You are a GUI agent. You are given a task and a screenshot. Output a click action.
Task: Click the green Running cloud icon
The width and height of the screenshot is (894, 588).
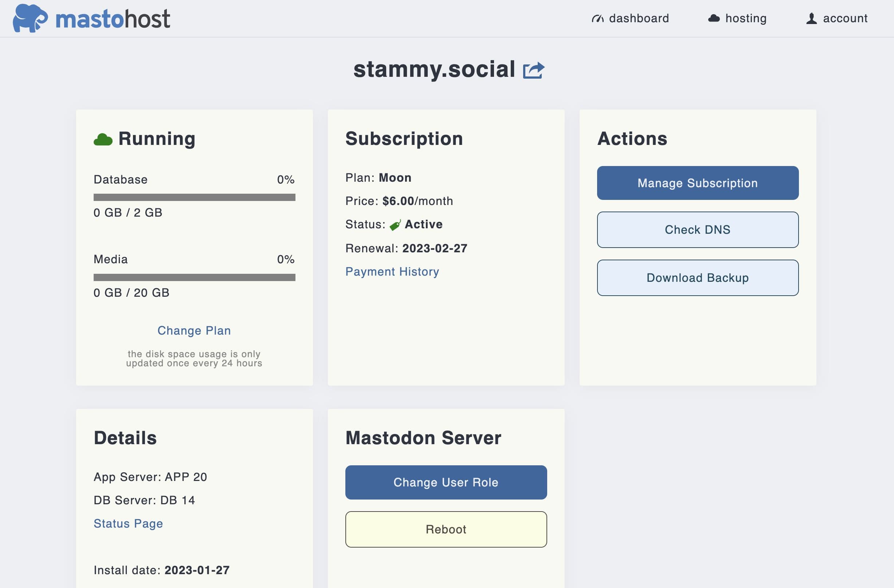coord(103,139)
